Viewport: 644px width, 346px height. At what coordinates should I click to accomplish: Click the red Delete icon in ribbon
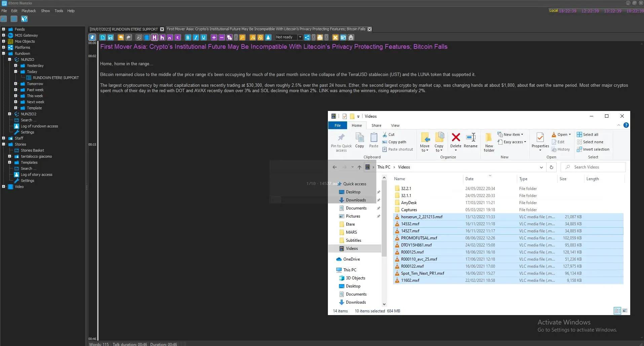pos(456,140)
